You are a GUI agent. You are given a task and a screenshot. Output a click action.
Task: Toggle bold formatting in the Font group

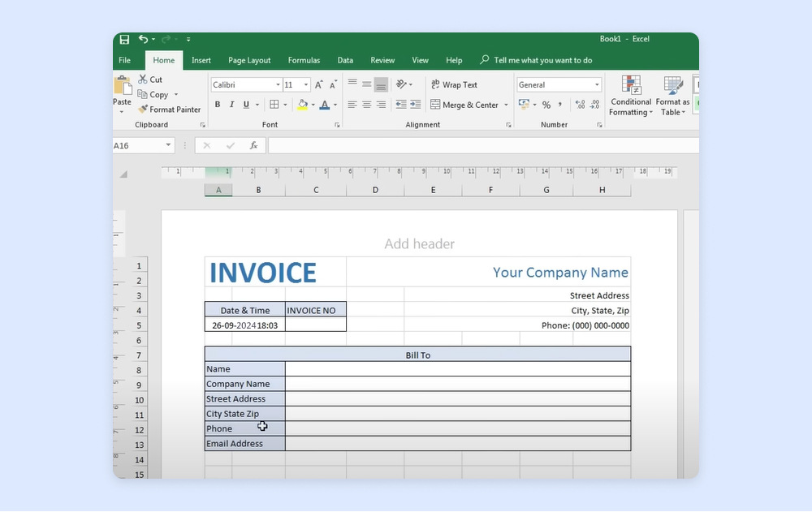217,104
